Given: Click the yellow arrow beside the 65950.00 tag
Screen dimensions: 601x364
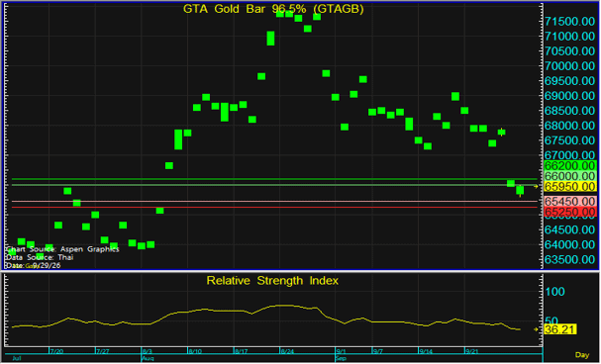Looking at the screenshot, I should click(x=536, y=187).
